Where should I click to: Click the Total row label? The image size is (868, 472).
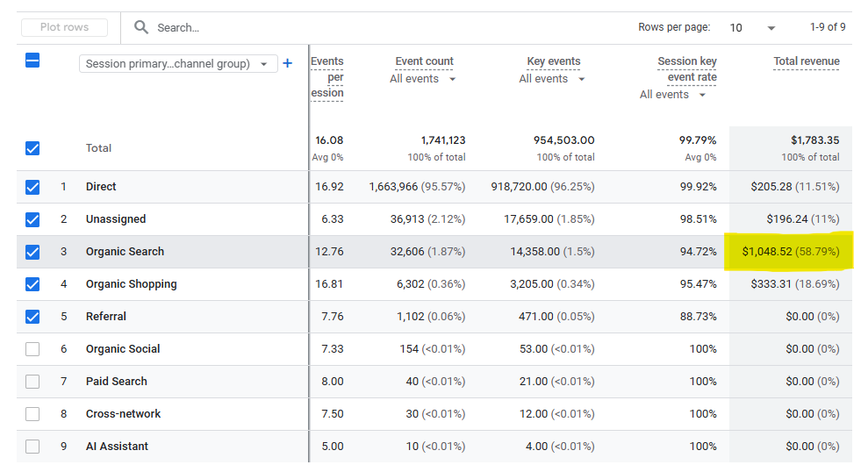pos(98,148)
